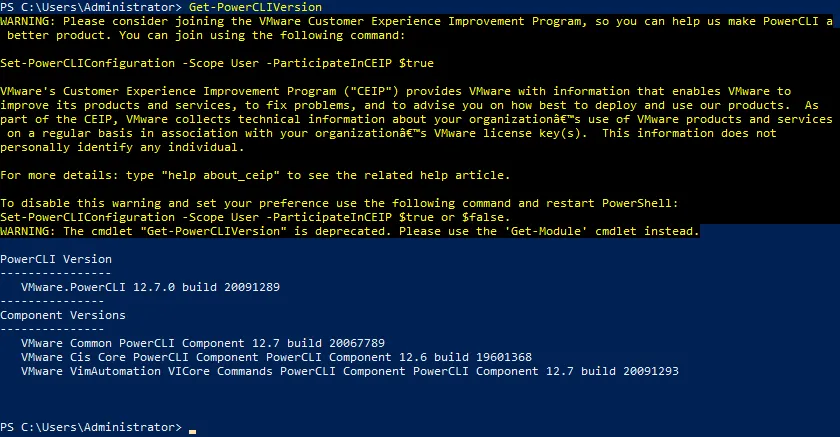Click the top PS C:\Users\Administrator prompt
840x437 pixels.
pos(91,7)
